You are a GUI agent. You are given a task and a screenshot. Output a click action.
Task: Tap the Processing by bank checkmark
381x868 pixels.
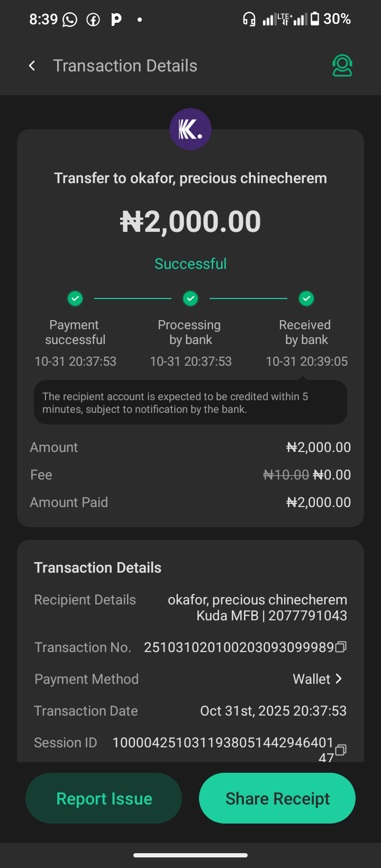[x=190, y=299]
